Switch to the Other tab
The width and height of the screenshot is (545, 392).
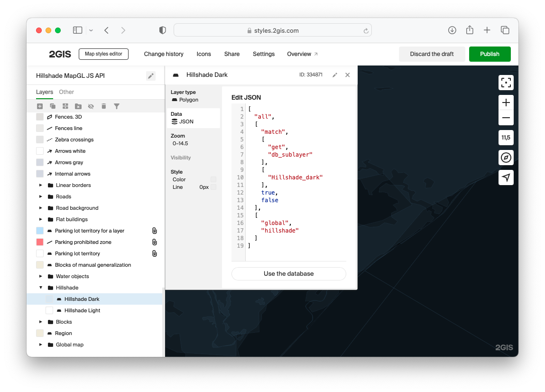pyautogui.click(x=66, y=92)
